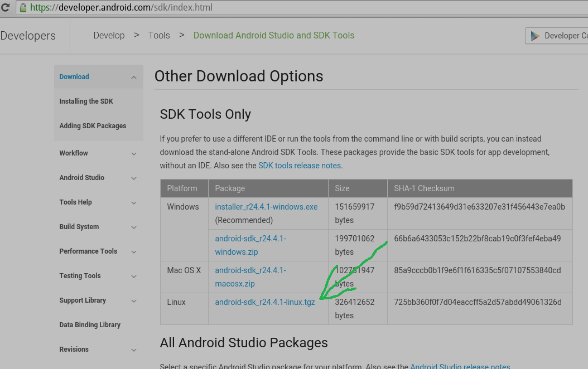Click the Google Play Developer Console icon
Viewport: 588px width, 369px height.
pos(536,36)
